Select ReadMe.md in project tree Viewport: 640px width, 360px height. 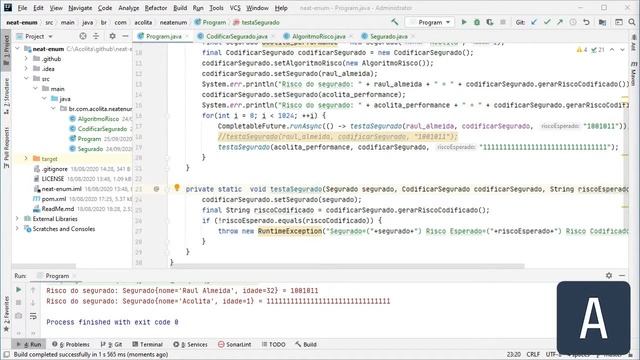(x=58, y=209)
